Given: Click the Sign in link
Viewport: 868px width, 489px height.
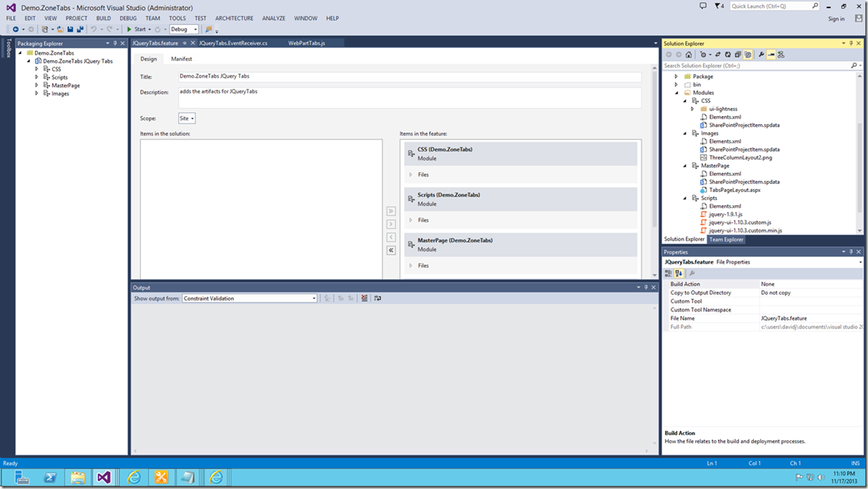Looking at the screenshot, I should (836, 19).
